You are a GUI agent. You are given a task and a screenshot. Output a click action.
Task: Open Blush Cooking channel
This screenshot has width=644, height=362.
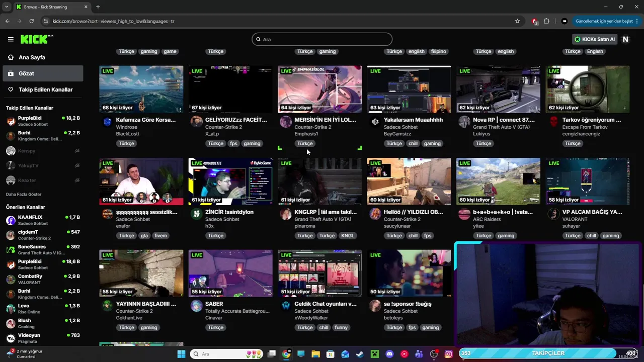click(x=43, y=323)
